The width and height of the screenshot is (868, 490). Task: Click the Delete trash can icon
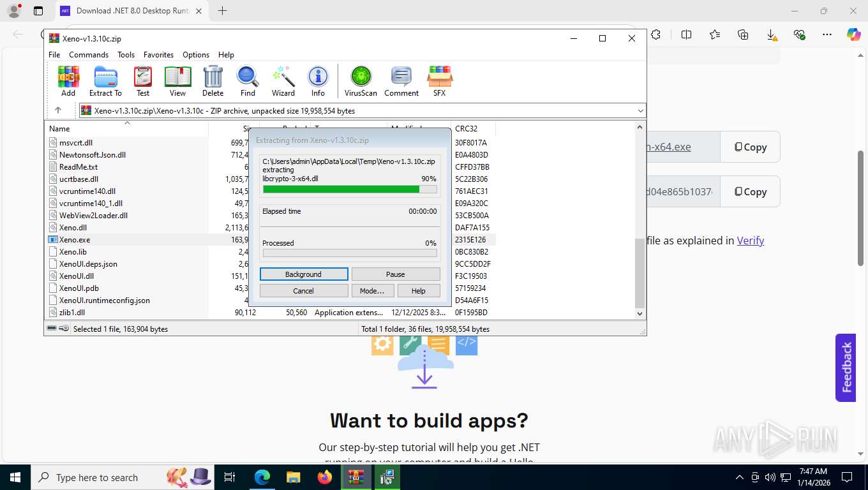[x=213, y=81]
